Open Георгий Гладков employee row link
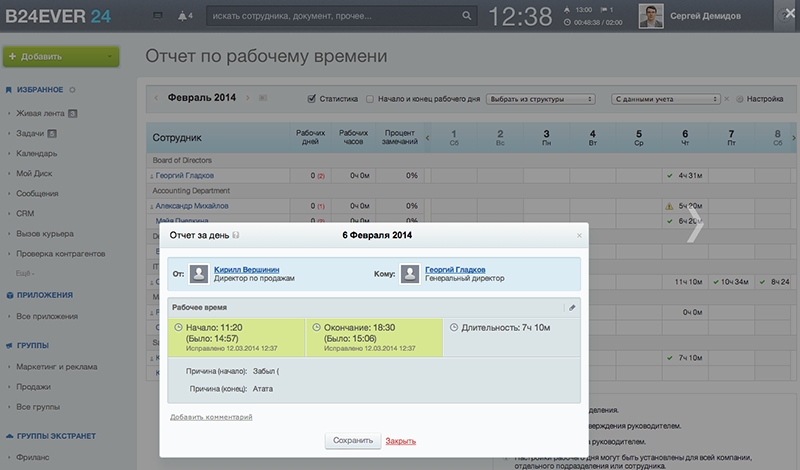 pyautogui.click(x=185, y=176)
